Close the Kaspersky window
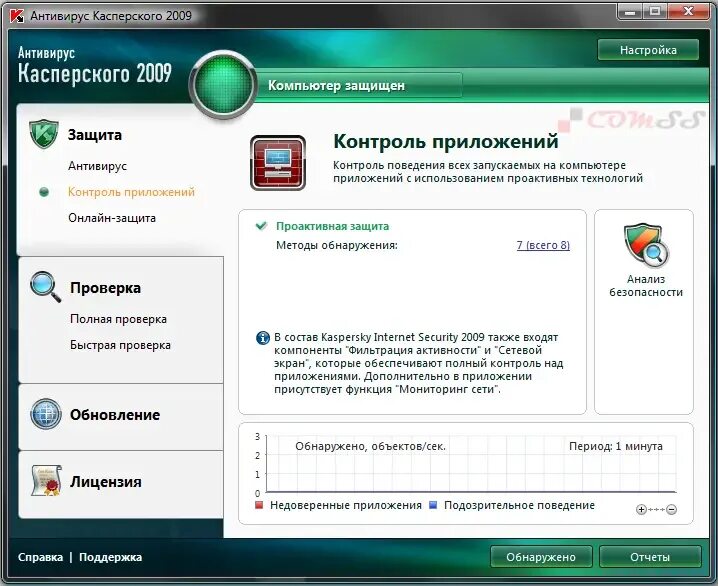 pos(688,11)
